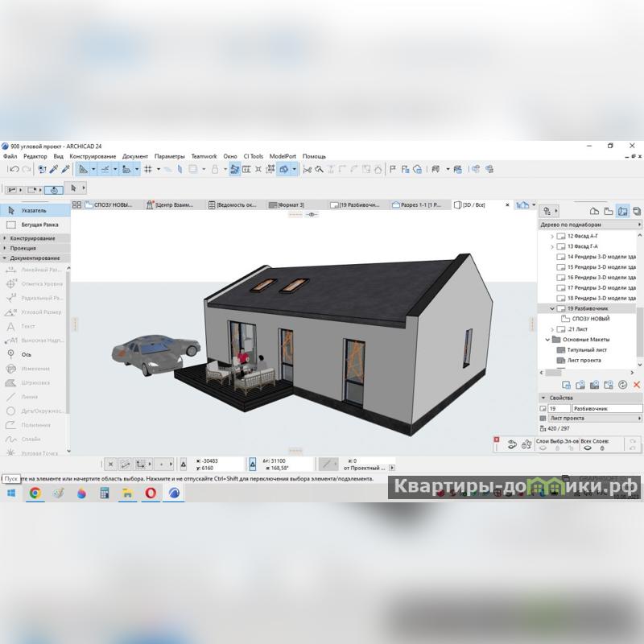The height and width of the screenshot is (644, 644).
Task: Click the Разбивочник name field in Свойства
Action: 604,409
